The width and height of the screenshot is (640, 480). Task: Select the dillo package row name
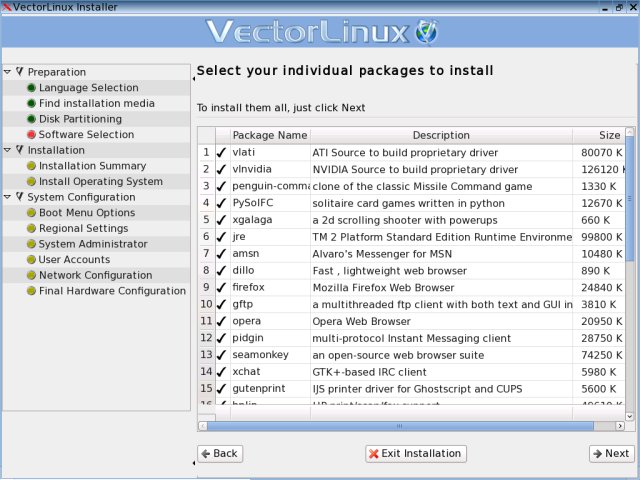point(243,270)
